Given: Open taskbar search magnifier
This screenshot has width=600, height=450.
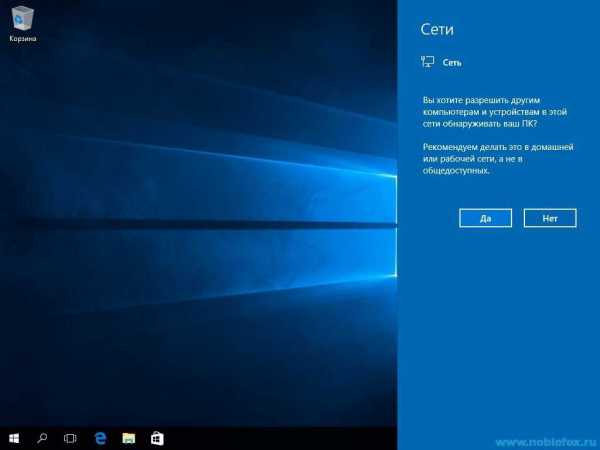Looking at the screenshot, I should tap(42, 438).
